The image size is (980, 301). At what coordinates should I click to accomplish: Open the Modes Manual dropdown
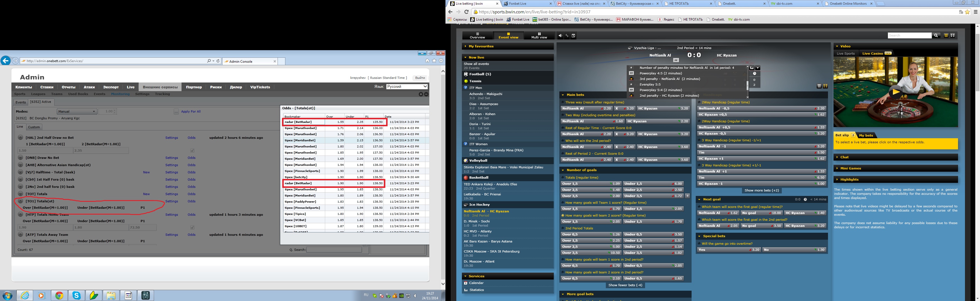coord(77,111)
